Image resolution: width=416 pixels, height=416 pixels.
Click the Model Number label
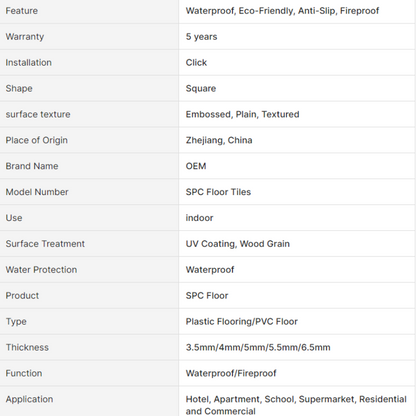(x=37, y=192)
